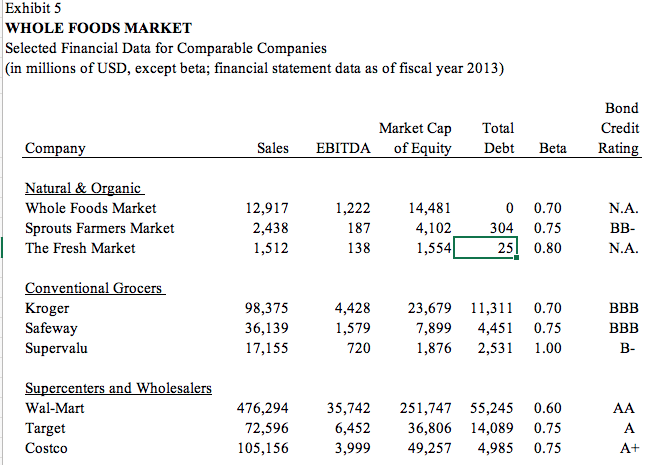Select Sprouts EBITDA value 187
The height and width of the screenshot is (465, 661).
[x=359, y=228]
